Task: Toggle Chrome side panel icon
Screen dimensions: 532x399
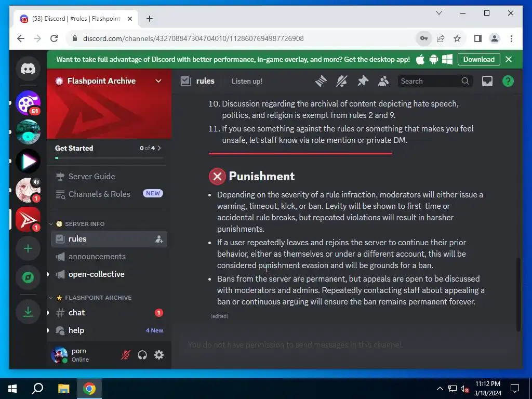Action: click(478, 38)
